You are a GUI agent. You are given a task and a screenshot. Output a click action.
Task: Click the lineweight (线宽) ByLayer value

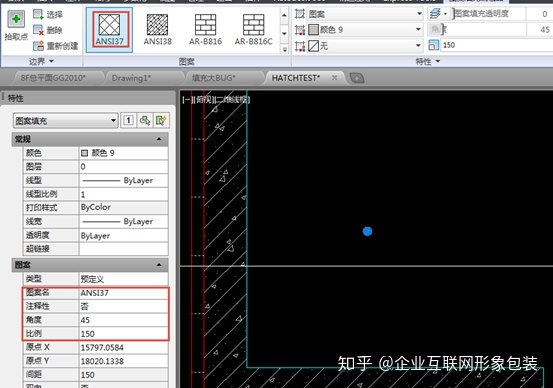click(x=123, y=222)
